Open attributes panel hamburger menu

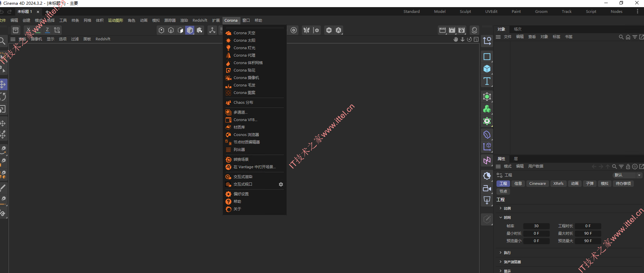(498, 167)
